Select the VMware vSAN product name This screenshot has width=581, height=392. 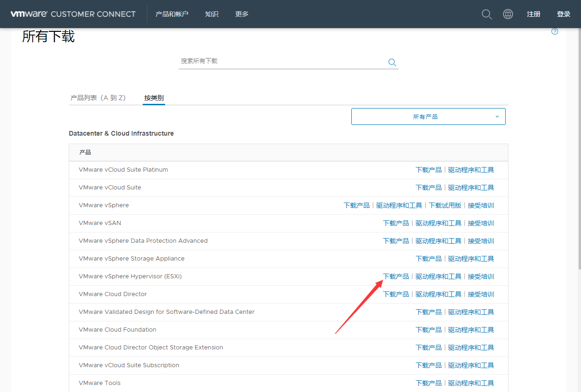pos(100,223)
